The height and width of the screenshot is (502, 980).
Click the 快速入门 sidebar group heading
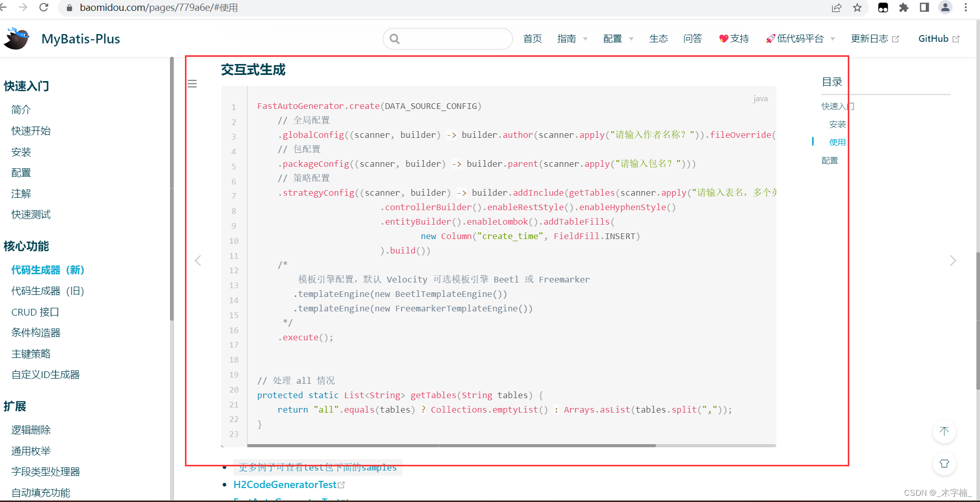(26, 86)
